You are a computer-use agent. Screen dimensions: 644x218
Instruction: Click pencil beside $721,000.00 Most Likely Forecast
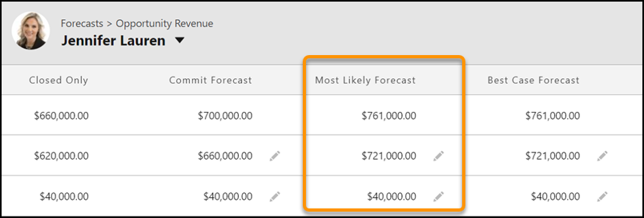click(438, 156)
